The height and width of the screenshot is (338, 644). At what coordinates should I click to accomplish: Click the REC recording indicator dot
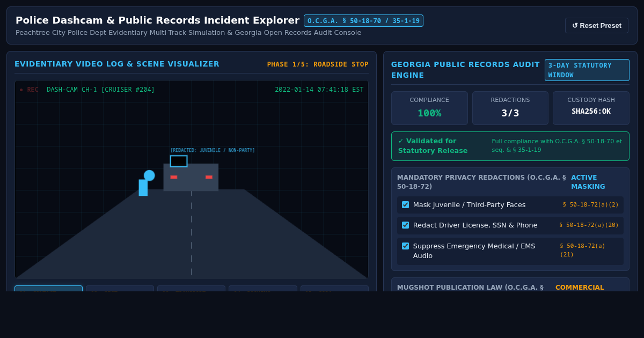[21, 90]
